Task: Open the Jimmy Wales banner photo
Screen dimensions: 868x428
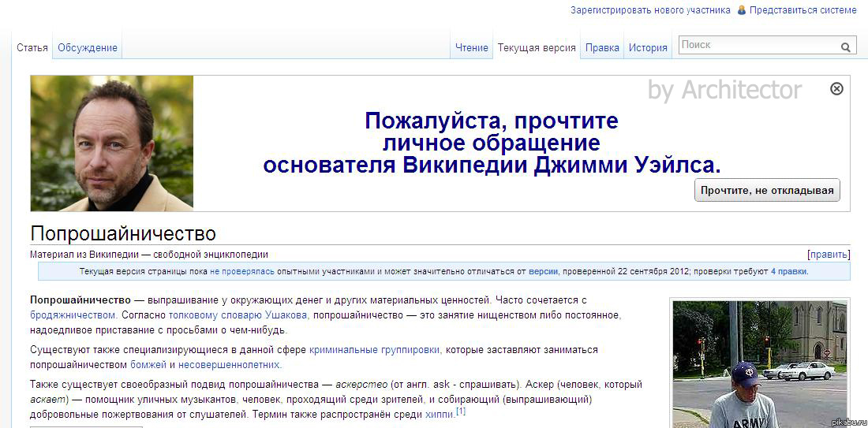Action: click(112, 143)
